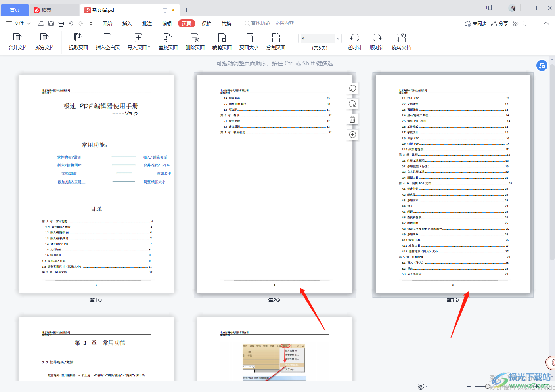Click the user avatar in title bar
Viewport: 555px width, 392px height.
[513, 8]
